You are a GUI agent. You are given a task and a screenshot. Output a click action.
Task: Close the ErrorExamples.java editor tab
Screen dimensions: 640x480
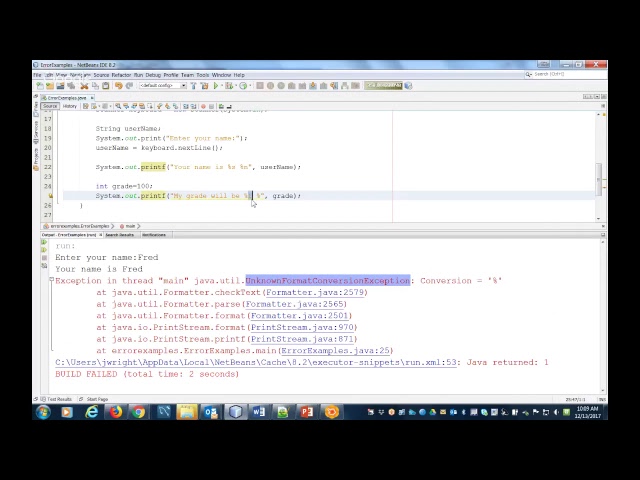92,98
